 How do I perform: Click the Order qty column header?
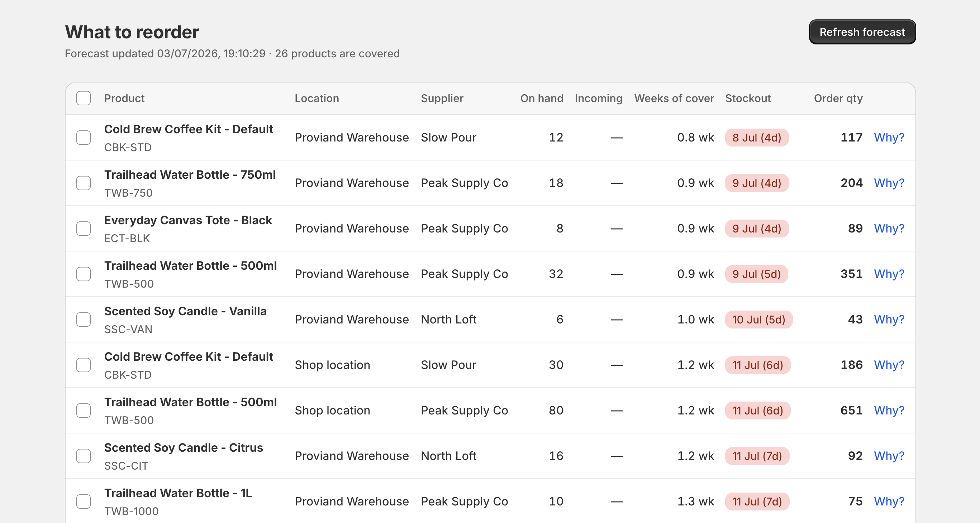838,99
